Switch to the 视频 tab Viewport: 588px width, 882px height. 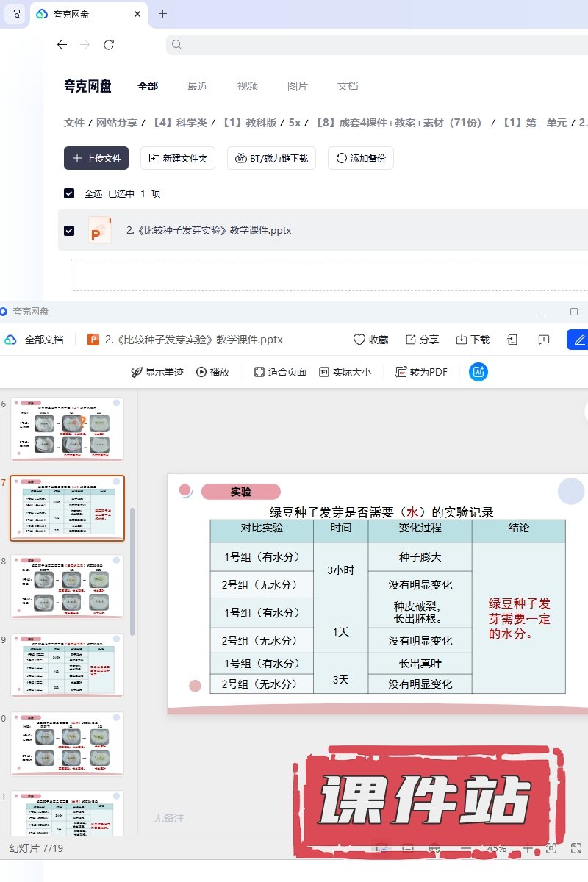pos(248,86)
